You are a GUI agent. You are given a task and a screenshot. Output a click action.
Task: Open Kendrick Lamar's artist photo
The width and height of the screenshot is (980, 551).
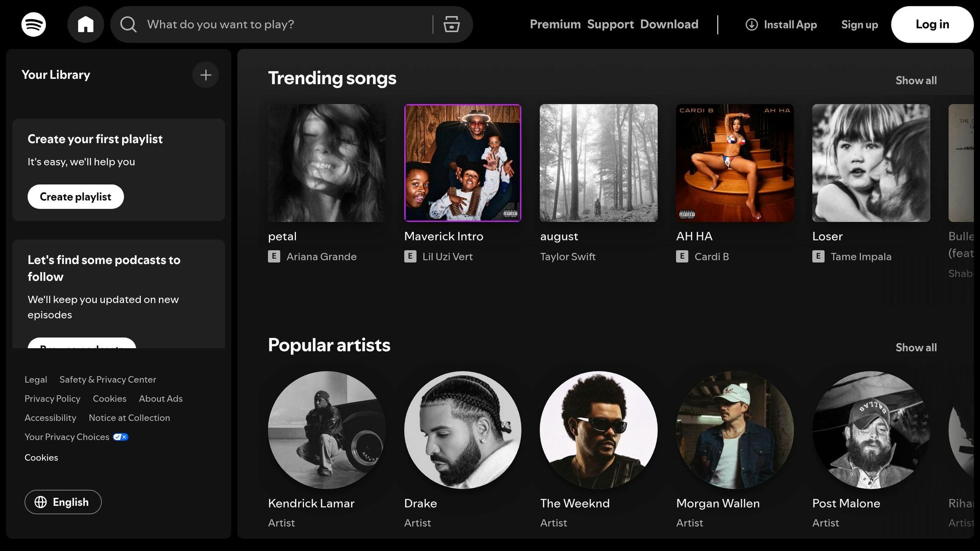coord(327,430)
